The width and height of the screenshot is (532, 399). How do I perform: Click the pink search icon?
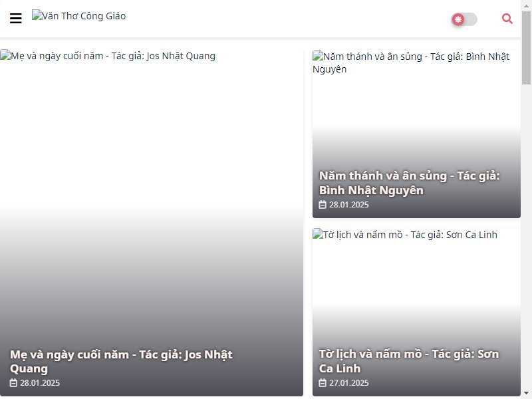(x=507, y=19)
